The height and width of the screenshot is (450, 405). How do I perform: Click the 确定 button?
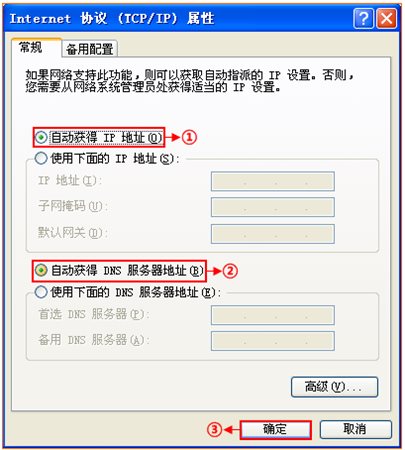[275, 429]
